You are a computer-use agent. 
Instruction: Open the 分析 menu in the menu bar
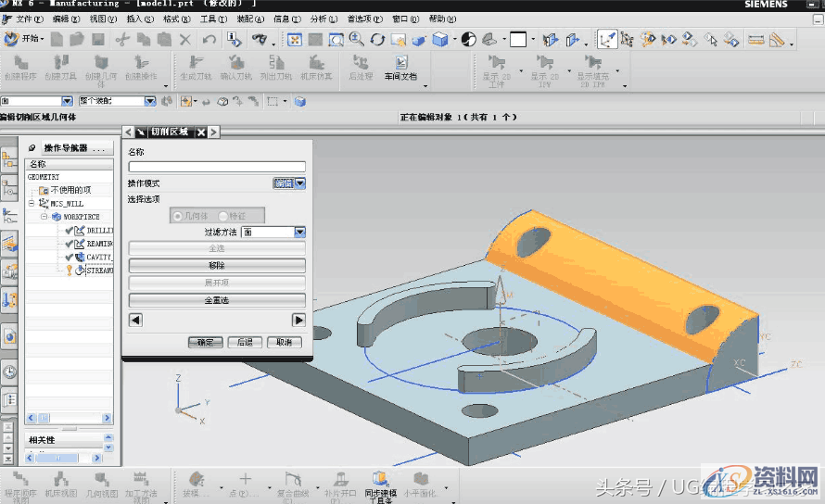pyautogui.click(x=323, y=19)
